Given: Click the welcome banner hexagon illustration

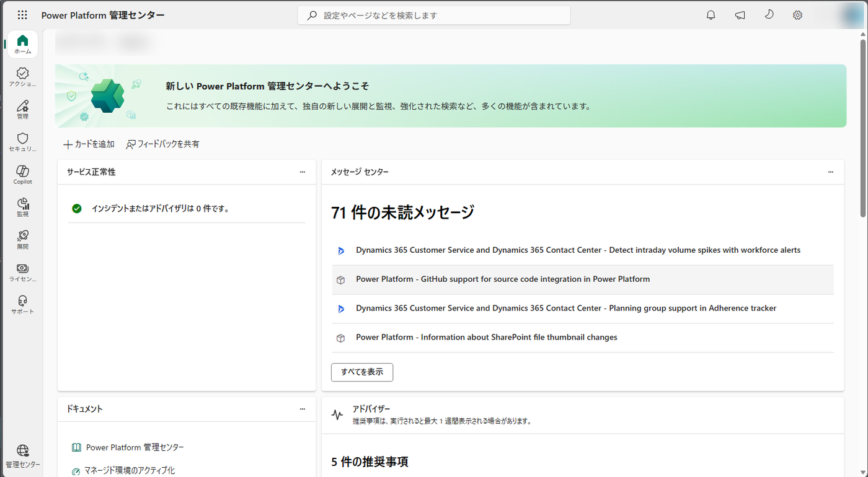Looking at the screenshot, I should [107, 95].
